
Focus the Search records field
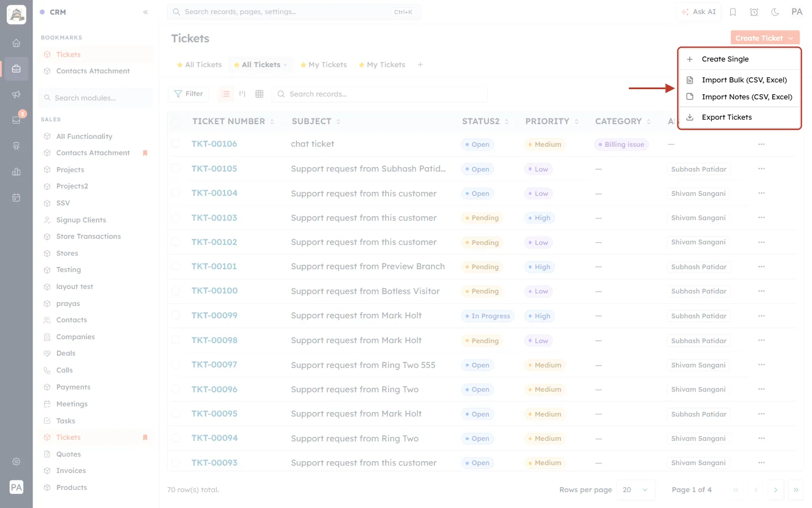click(379, 94)
